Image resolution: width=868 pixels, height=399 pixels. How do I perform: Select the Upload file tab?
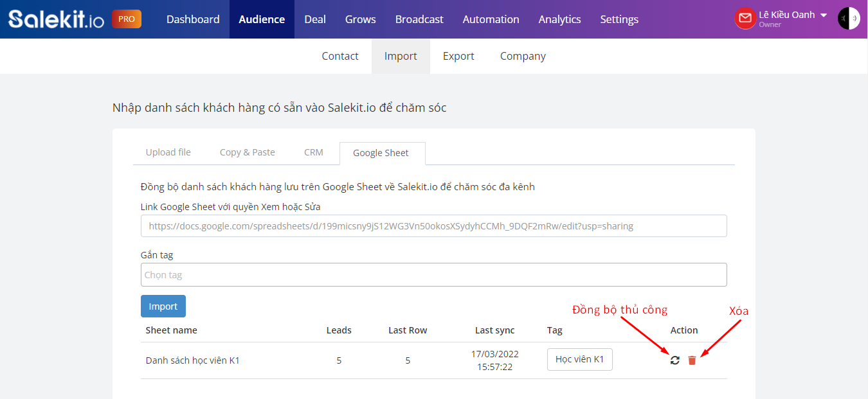pos(168,152)
